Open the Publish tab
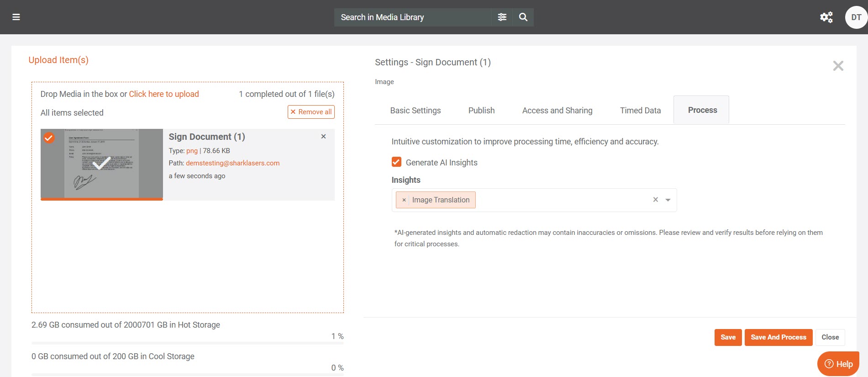 [481, 111]
